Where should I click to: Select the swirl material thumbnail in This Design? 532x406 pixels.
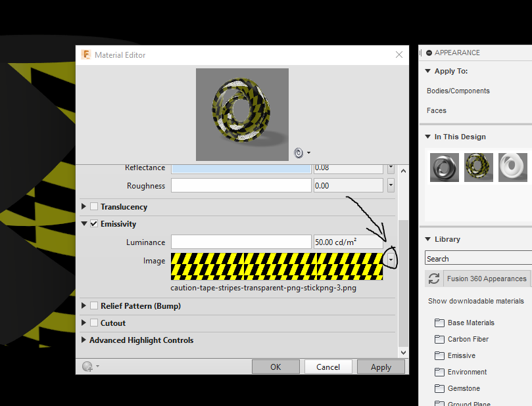click(x=478, y=167)
